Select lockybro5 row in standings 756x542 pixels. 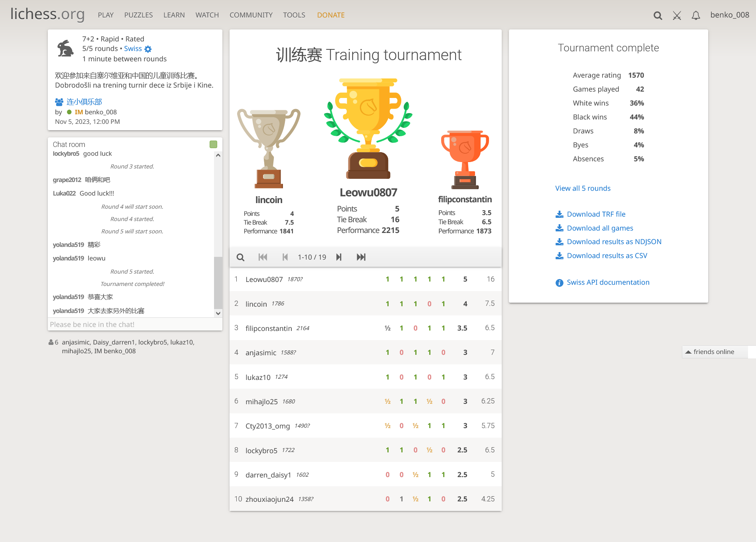365,450
